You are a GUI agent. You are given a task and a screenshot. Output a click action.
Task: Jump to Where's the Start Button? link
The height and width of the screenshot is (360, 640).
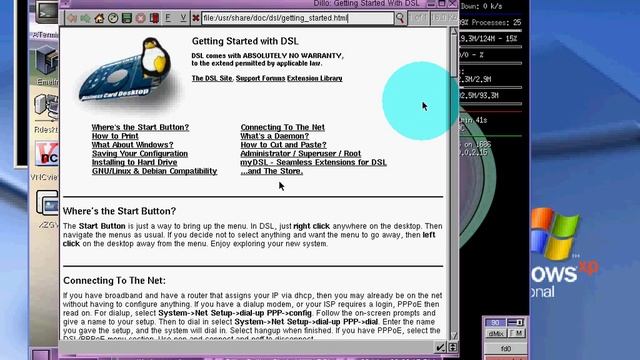click(140, 127)
